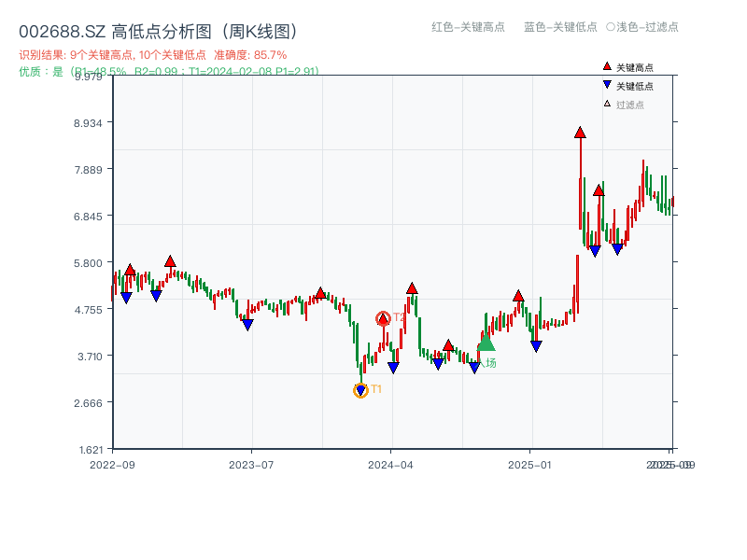Click the 浅色-过滤点 circle label
Screen dimensions: 747x560
(642, 27)
